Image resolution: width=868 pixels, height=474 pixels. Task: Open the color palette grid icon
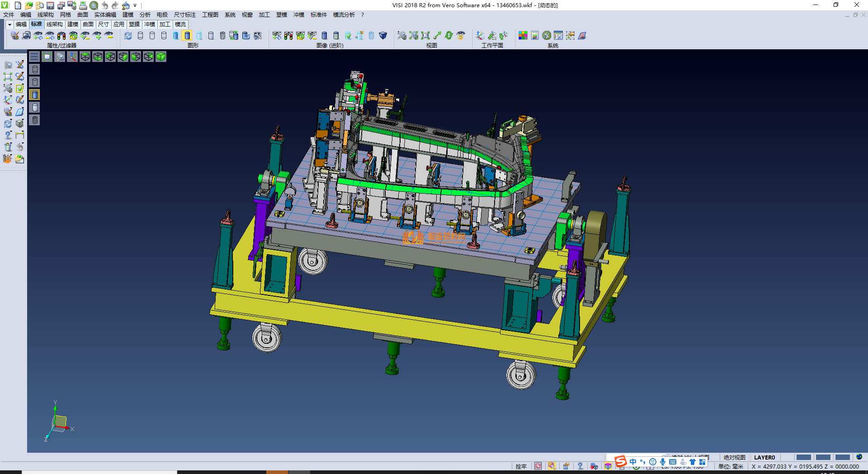click(x=523, y=36)
